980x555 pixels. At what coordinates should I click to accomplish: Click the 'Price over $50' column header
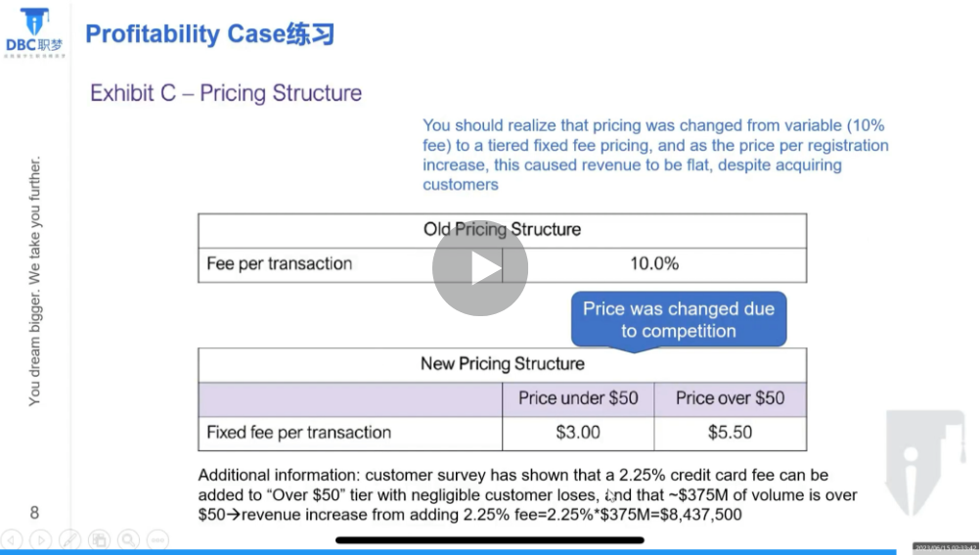[x=730, y=399]
